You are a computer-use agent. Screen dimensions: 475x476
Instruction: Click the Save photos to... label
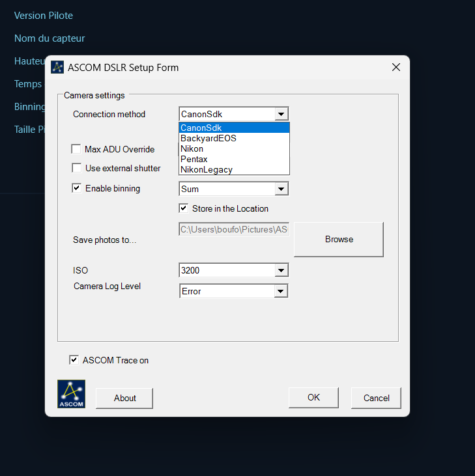click(104, 240)
